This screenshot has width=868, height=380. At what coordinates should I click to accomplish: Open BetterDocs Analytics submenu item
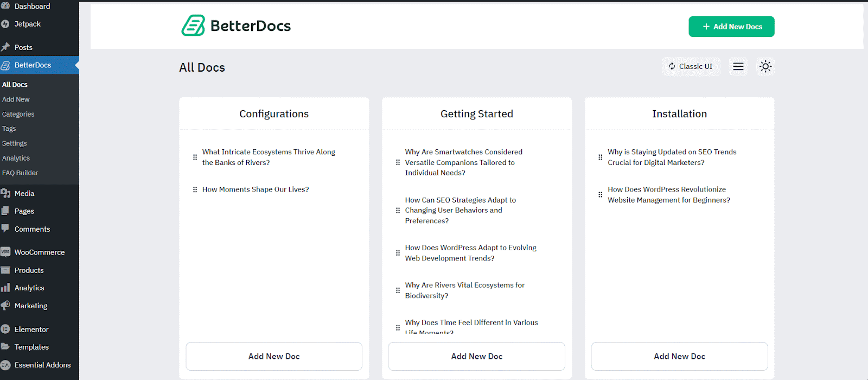tap(16, 158)
